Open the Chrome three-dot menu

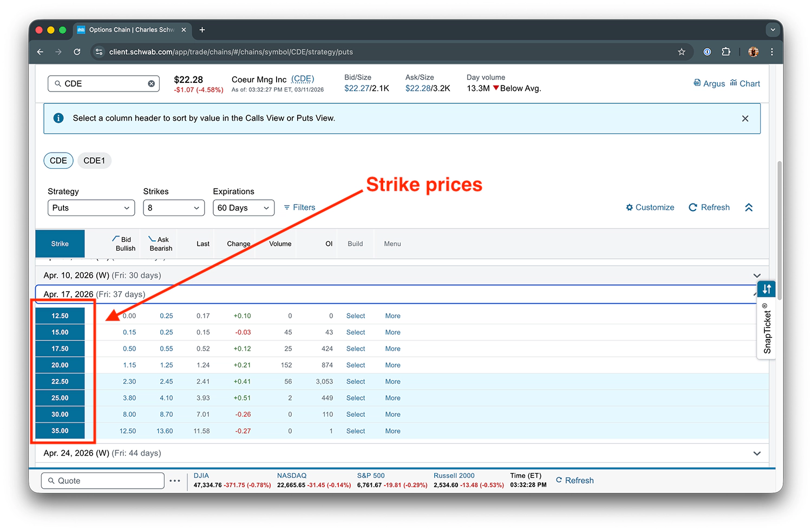point(772,52)
